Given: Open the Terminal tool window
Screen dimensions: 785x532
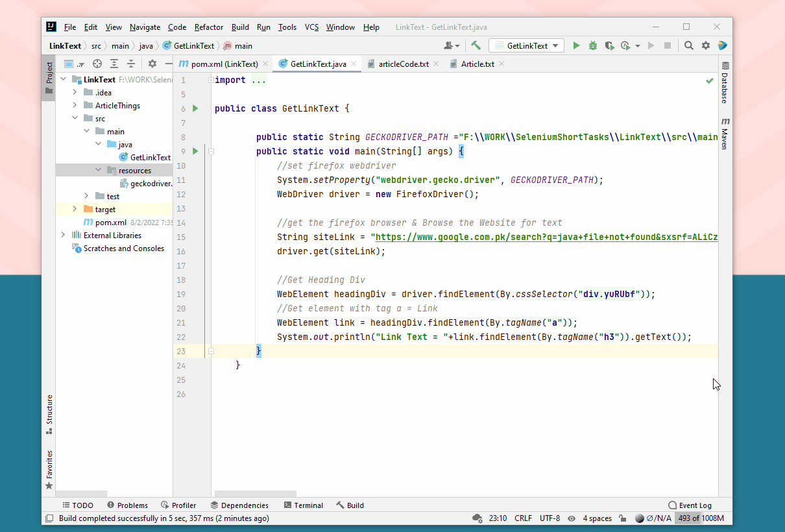Looking at the screenshot, I should tap(304, 505).
